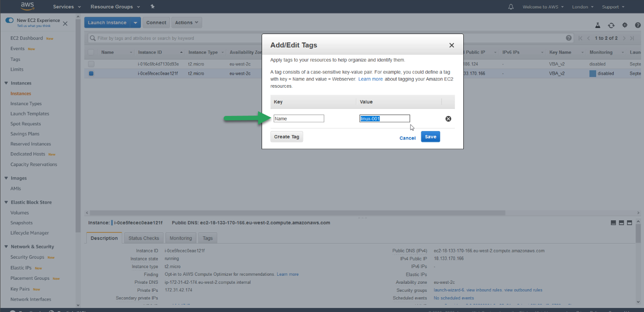The image size is (644, 312).
Task: Collapse the Elastic Block Store section
Action: (x=6, y=202)
